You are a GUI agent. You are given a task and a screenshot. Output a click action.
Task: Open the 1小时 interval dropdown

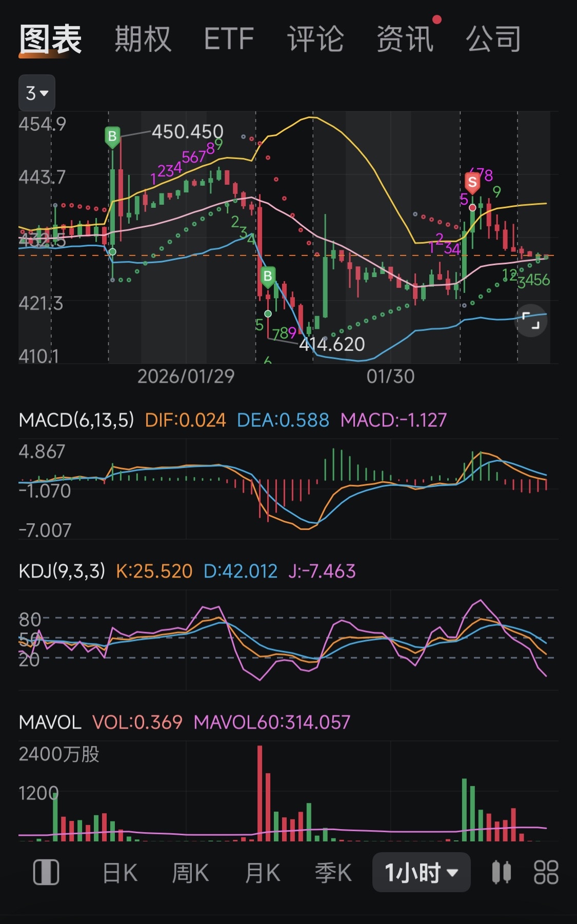tap(421, 872)
